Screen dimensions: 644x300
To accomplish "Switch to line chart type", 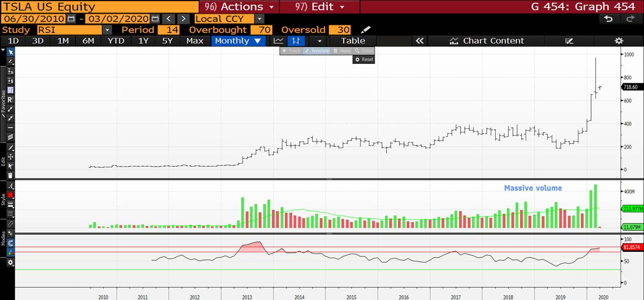I will (x=279, y=41).
